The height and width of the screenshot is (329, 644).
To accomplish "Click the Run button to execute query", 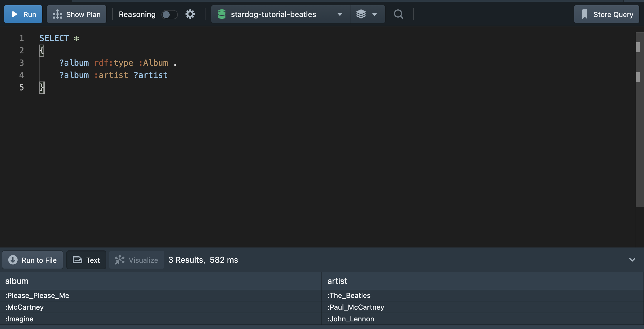I will [23, 13].
